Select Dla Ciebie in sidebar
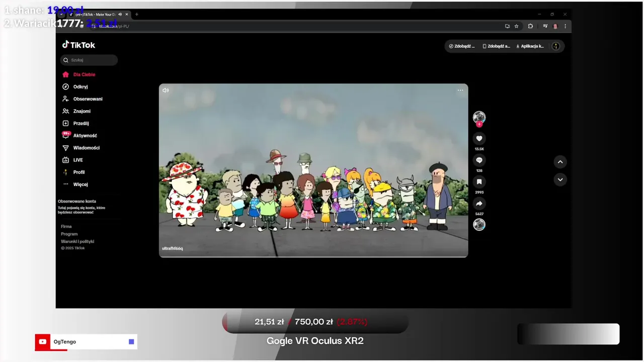 tap(84, 74)
